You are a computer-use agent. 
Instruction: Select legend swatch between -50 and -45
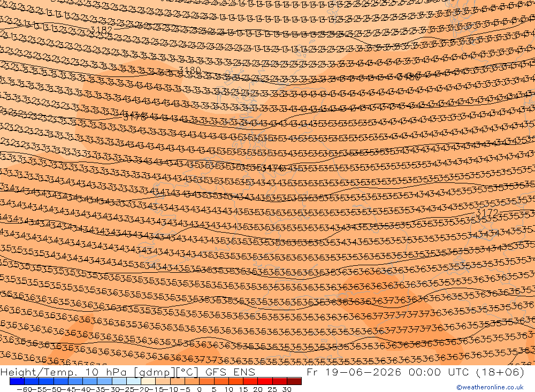61,381
